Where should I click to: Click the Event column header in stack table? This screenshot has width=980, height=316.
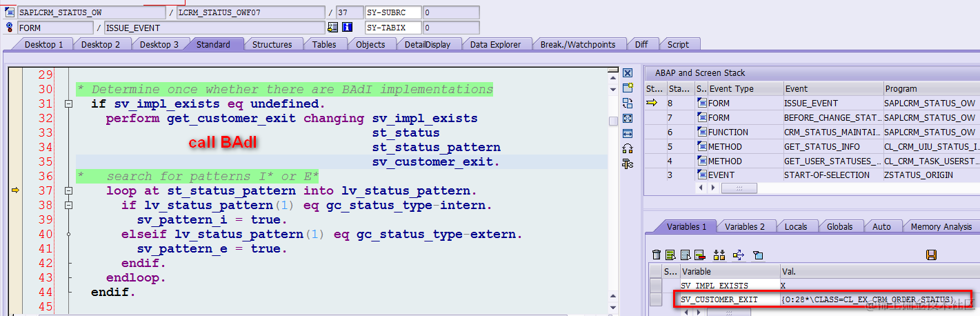coord(834,88)
